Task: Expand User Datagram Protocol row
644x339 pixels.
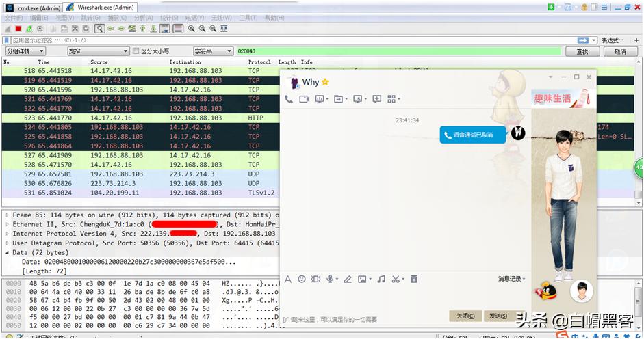Action: point(7,243)
